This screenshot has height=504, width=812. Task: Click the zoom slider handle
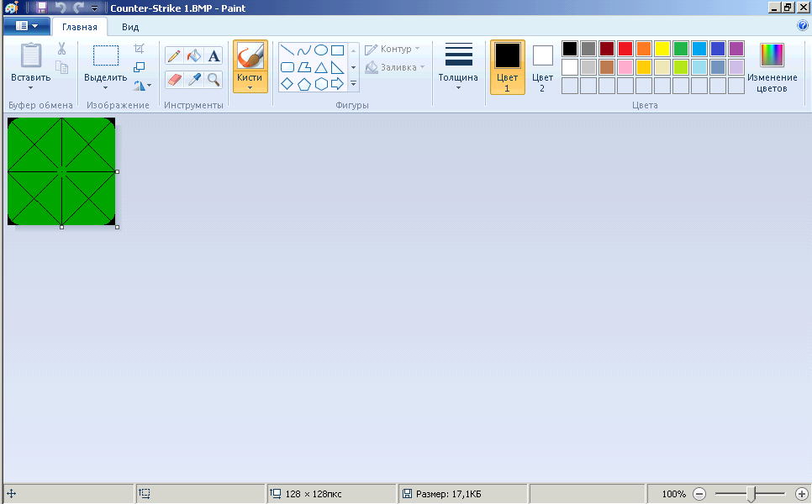pos(751,494)
